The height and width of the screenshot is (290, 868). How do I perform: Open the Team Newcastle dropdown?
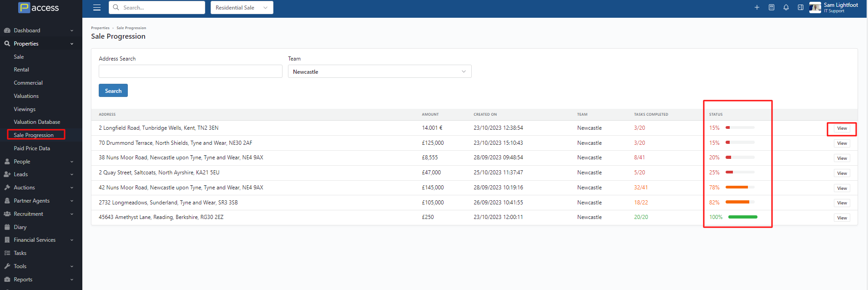pos(380,71)
